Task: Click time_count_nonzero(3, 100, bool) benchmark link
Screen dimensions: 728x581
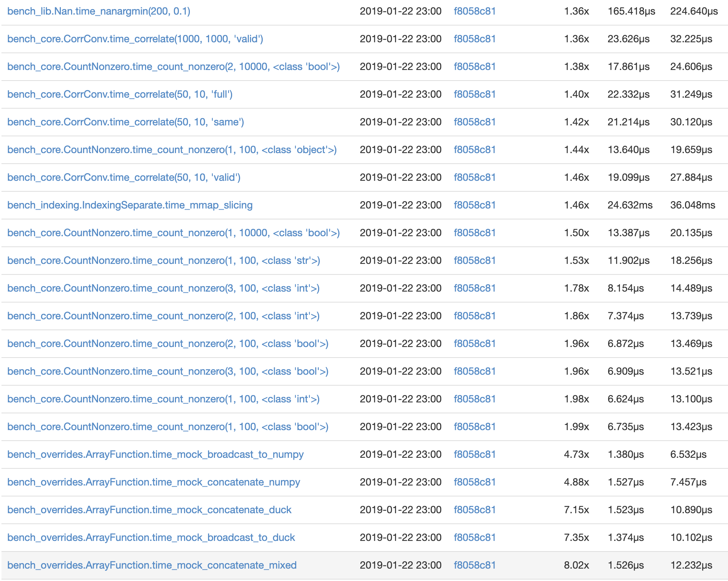Action: click(x=168, y=371)
